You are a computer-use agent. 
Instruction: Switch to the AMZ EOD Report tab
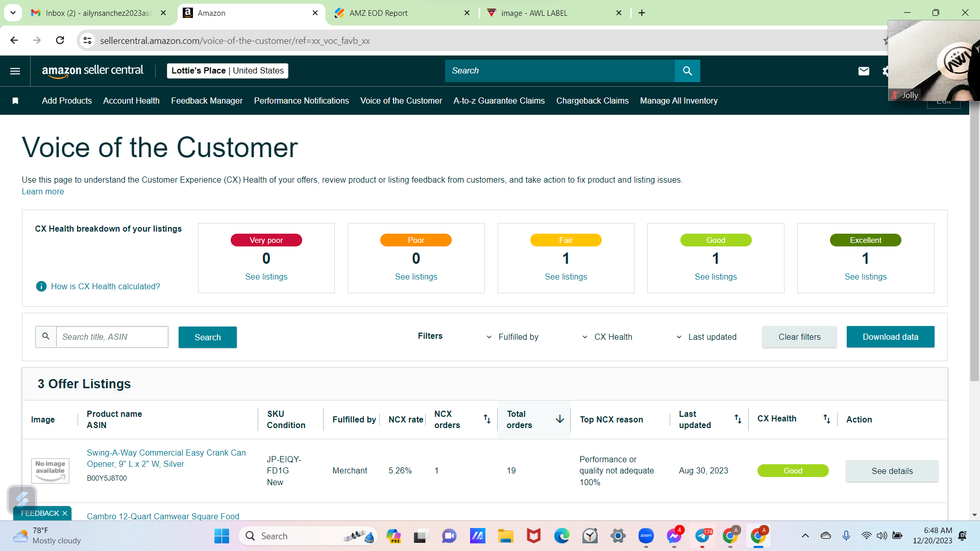(x=402, y=13)
